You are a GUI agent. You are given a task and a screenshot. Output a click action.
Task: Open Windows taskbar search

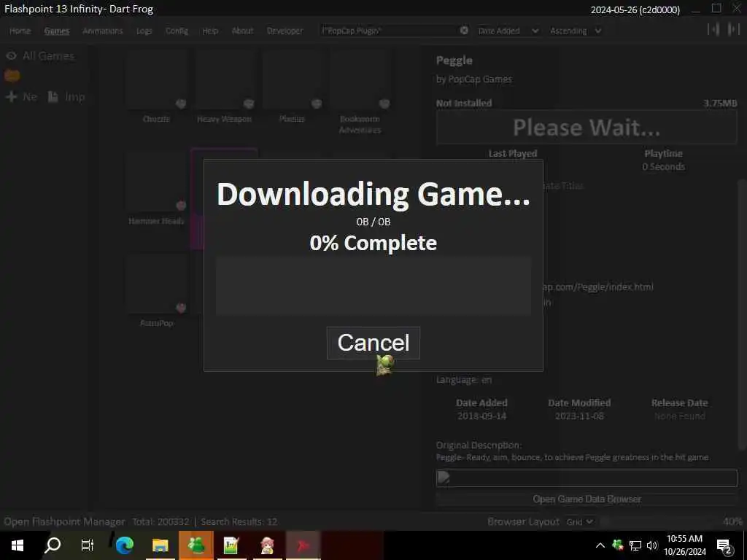pyautogui.click(x=53, y=545)
